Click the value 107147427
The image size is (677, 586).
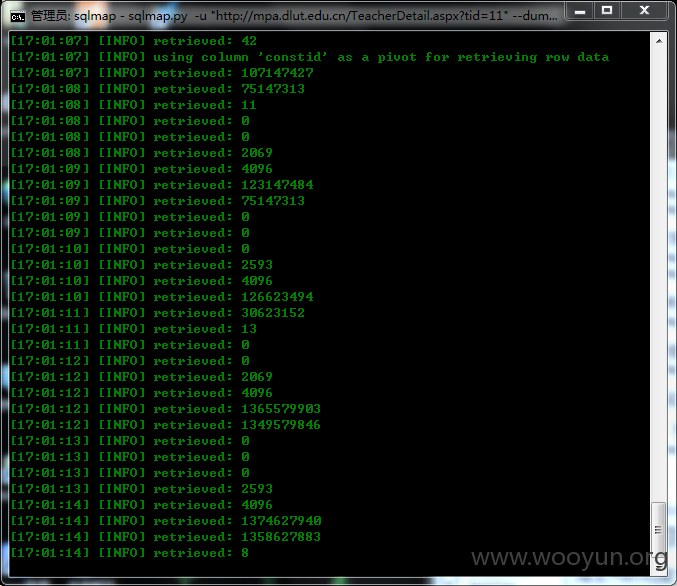click(277, 73)
